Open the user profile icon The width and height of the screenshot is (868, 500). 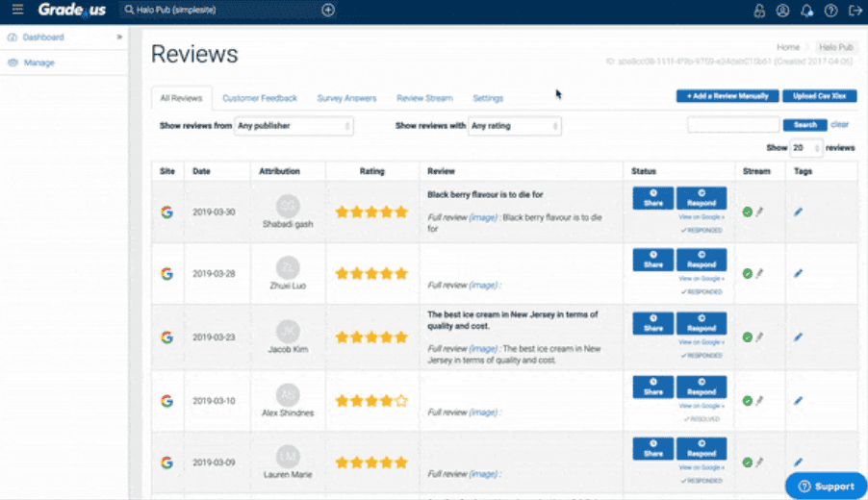(x=782, y=11)
